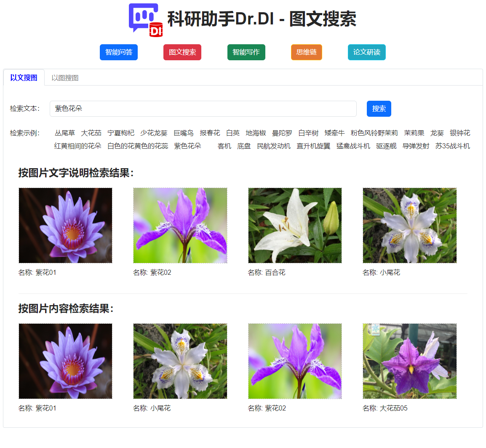Select the 以文搜图 tab
Screen dimensions: 486x448
click(x=24, y=78)
